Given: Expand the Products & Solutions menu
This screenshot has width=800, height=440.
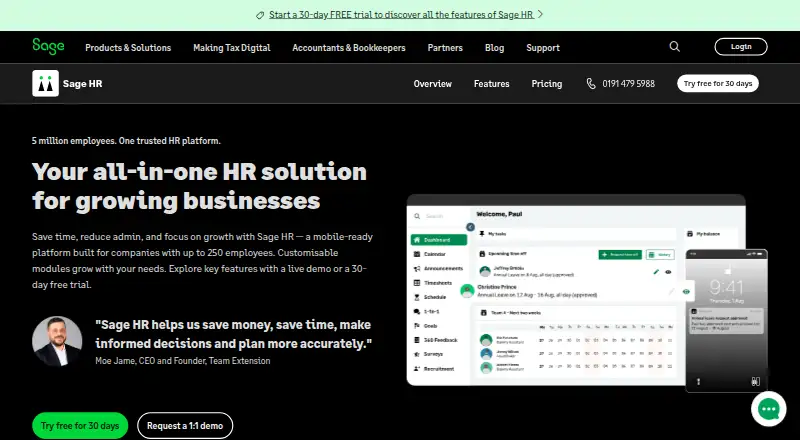Looking at the screenshot, I should pyautogui.click(x=128, y=47).
